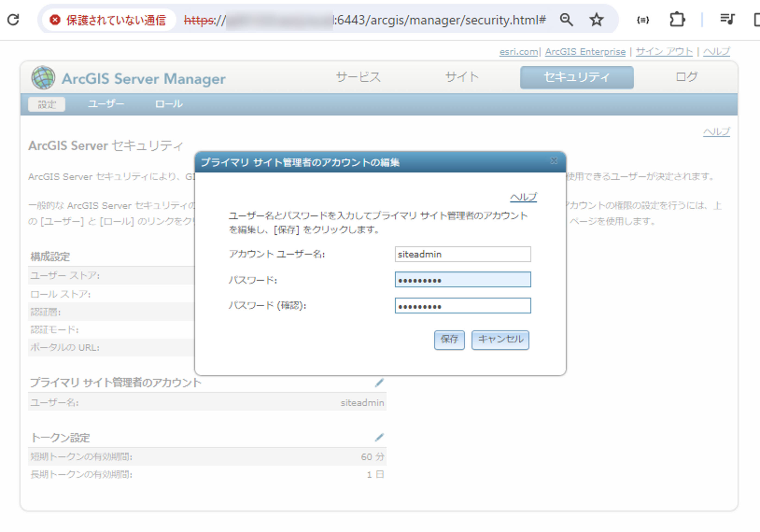760x532 pixels.
Task: Focus the パスワード input field
Action: coord(463,280)
